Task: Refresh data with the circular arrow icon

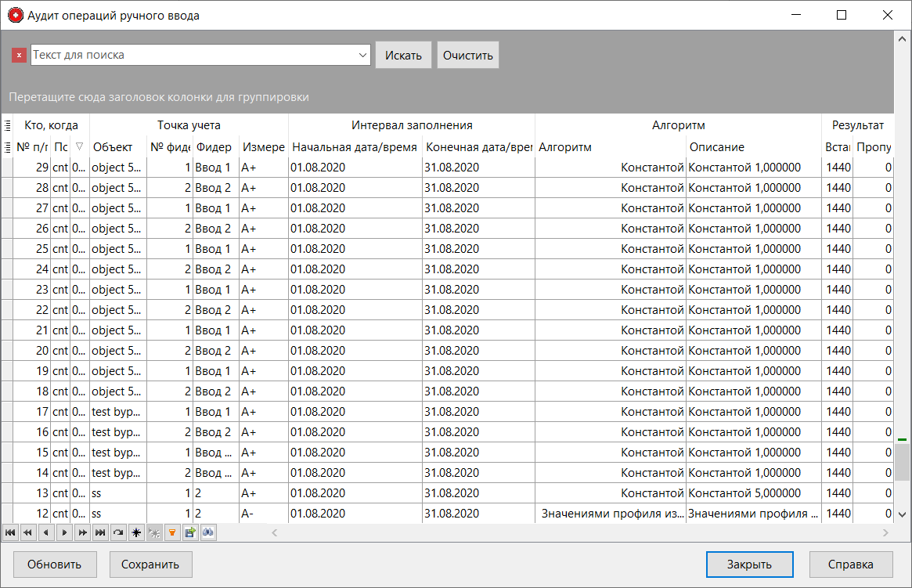Action: [118, 532]
